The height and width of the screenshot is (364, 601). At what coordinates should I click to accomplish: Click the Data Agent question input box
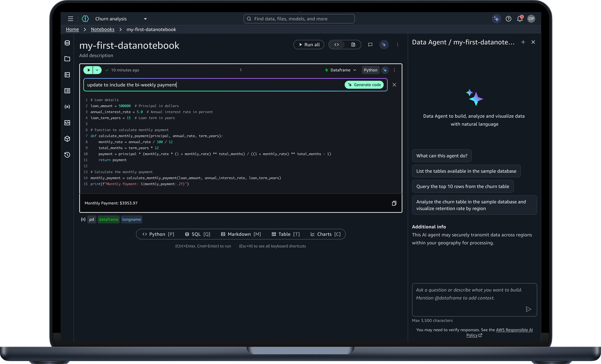click(x=474, y=300)
